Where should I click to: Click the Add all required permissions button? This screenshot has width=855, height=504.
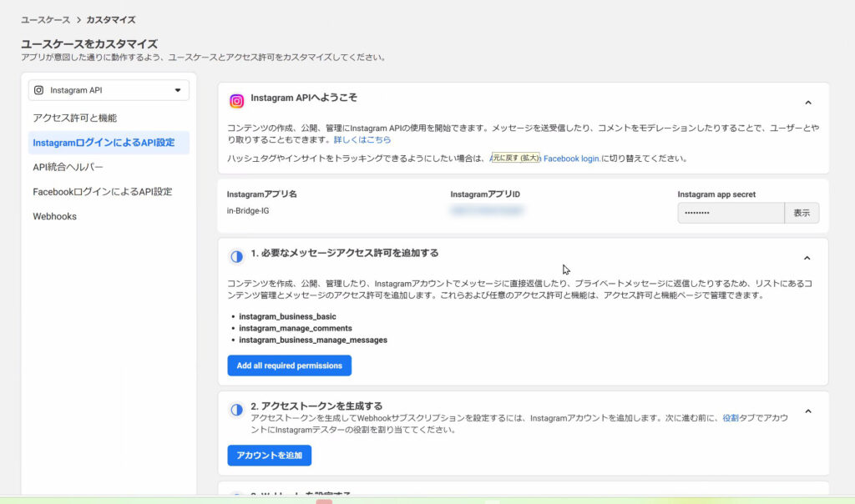point(289,365)
